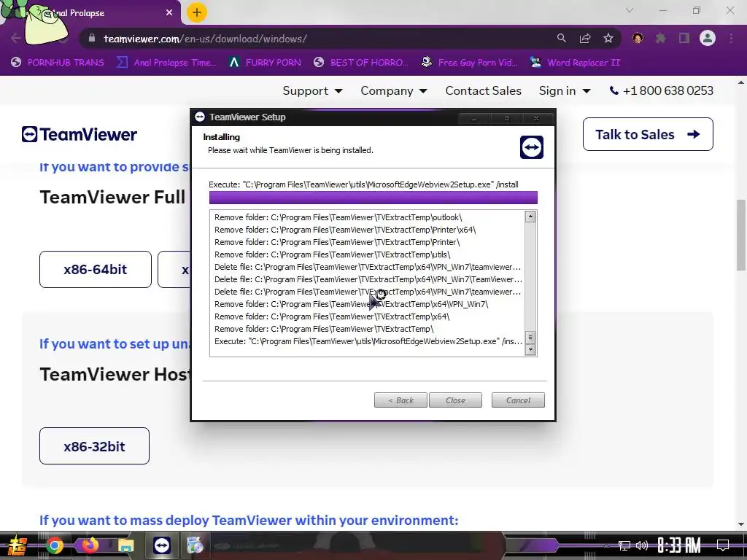Click the x86-32bit download button
Screen dimensions: 747x560
94,446
